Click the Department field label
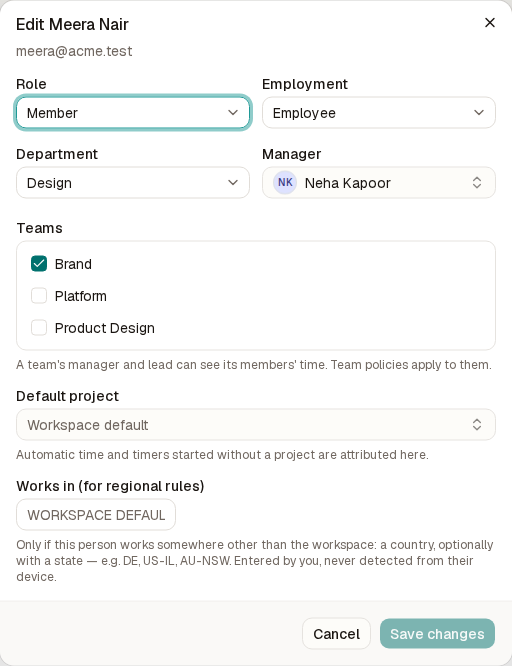The image size is (512, 666). point(57,154)
